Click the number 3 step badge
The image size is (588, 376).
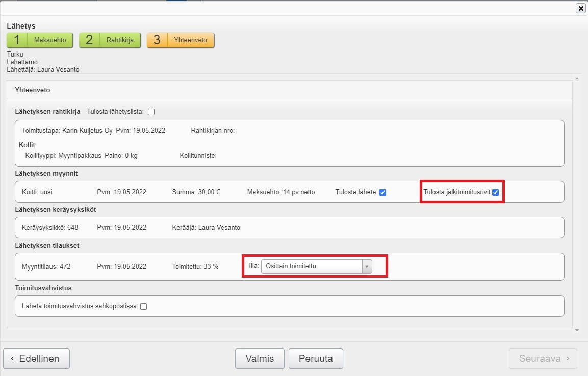tap(157, 40)
